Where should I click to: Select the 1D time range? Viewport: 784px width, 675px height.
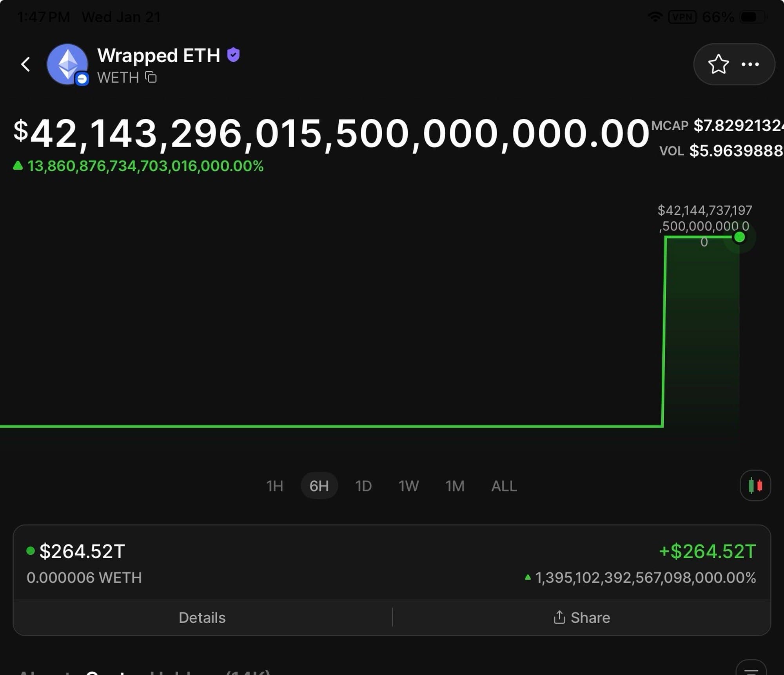(x=363, y=486)
